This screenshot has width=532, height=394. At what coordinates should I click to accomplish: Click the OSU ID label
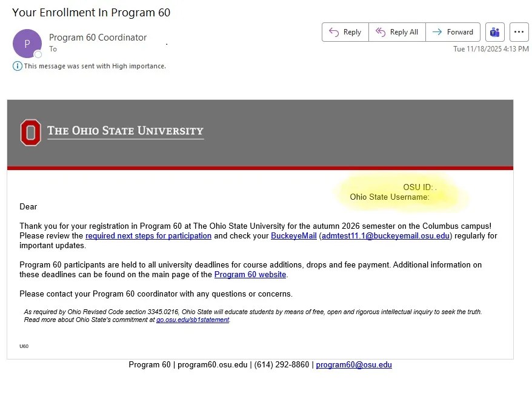418,187
